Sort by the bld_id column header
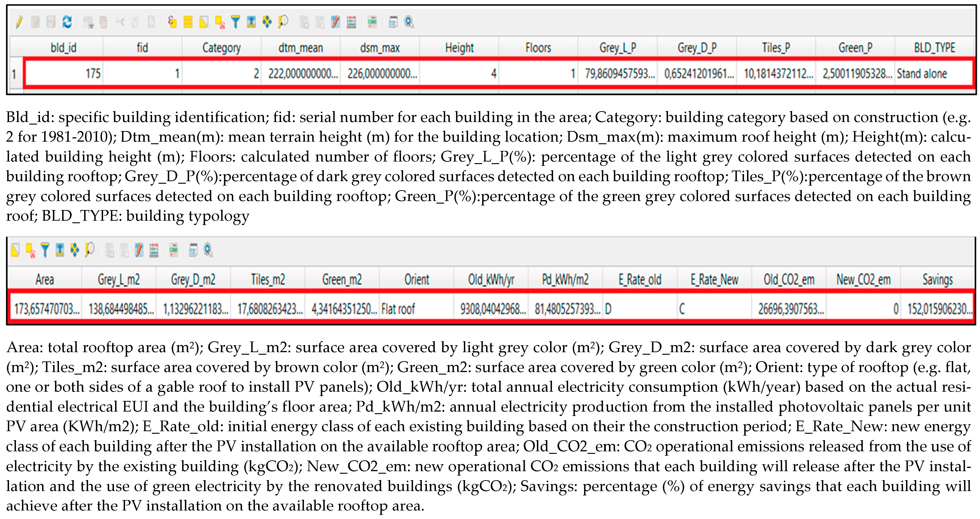This screenshot has width=980, height=519. (x=64, y=48)
